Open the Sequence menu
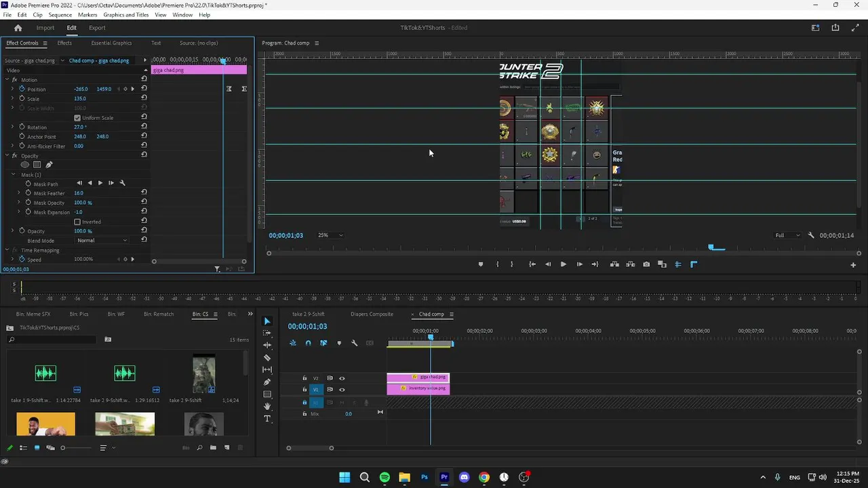The image size is (868, 488). (60, 15)
